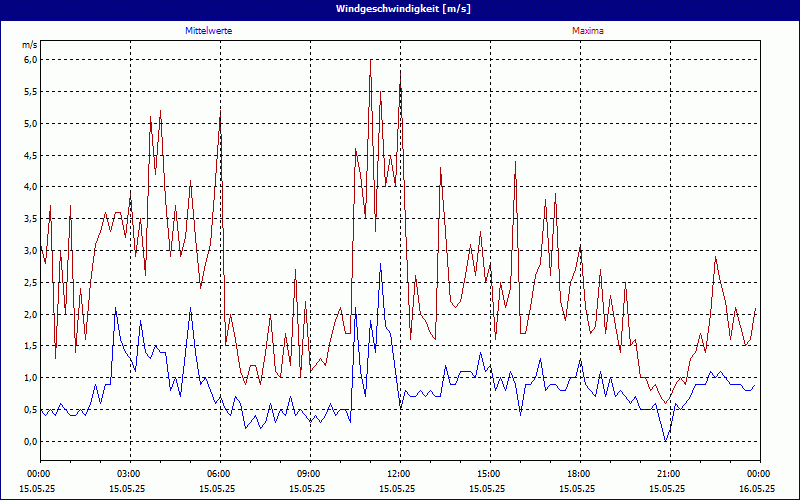Select the 15:00 time axis label
This screenshot has width=800, height=500.
(489, 474)
